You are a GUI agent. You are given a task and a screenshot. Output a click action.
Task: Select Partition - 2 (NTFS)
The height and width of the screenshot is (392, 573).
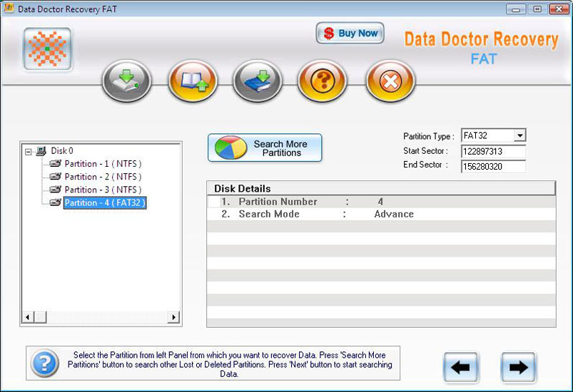pyautogui.click(x=103, y=177)
